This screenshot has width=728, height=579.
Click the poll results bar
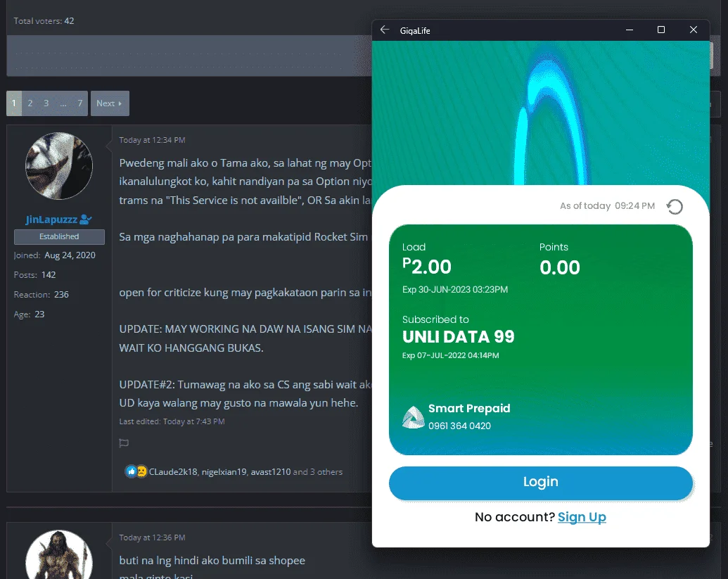click(189, 56)
